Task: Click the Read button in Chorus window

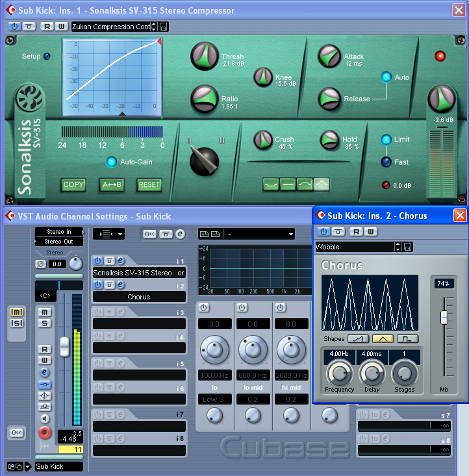Action: coord(357,232)
